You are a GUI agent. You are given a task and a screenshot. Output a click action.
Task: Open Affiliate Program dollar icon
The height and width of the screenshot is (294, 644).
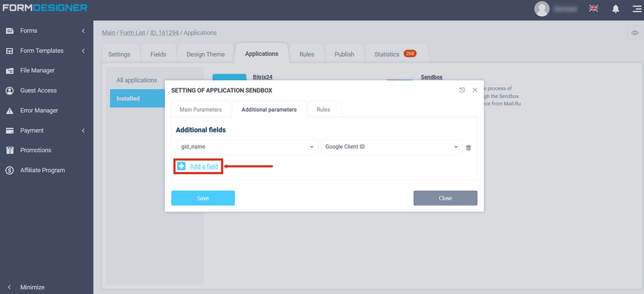[9, 170]
